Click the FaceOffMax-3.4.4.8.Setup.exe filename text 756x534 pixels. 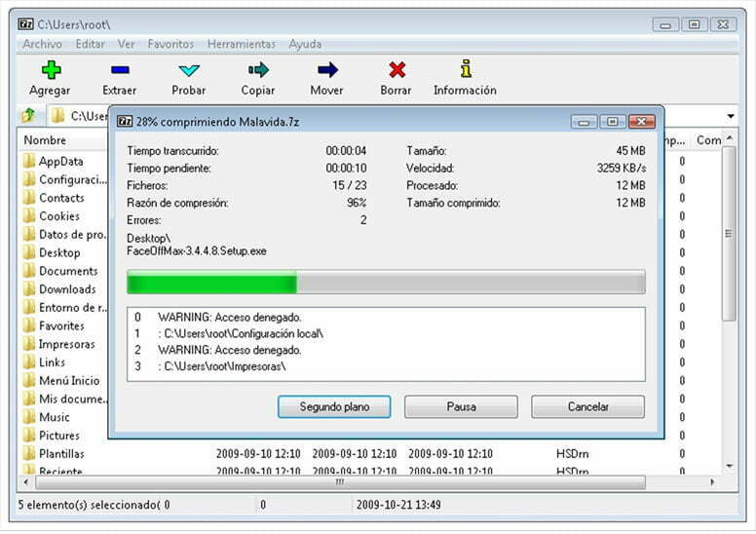197,250
